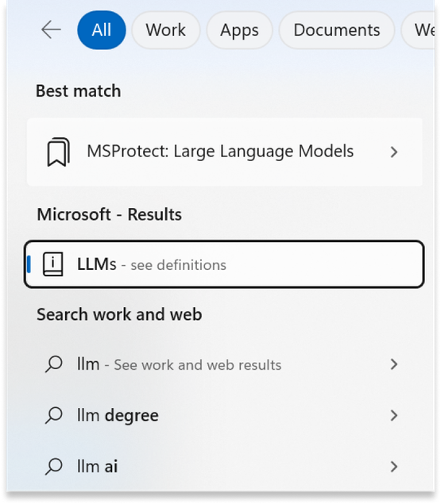Screen dimensions: 441x504
Task: Click the search icon beside llm ai
Action: pos(54,467)
